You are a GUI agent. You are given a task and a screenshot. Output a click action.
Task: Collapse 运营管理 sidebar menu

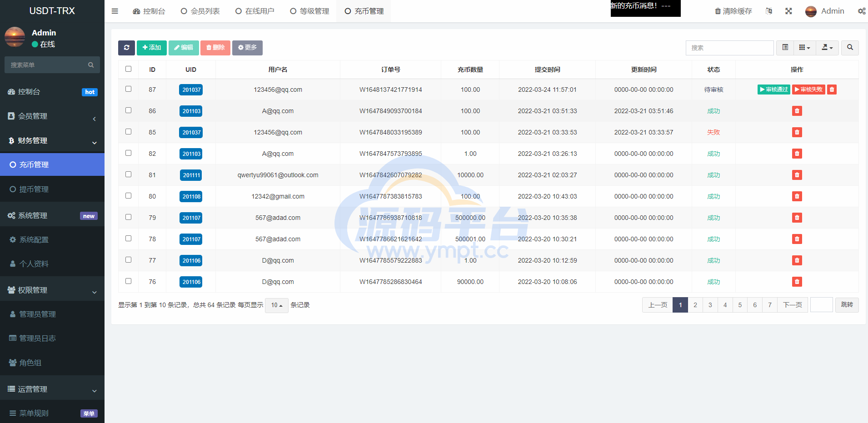tap(52, 389)
